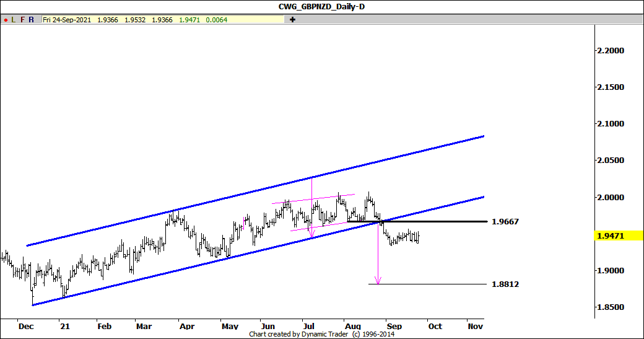Click the Jul label on time axis

click(308, 326)
